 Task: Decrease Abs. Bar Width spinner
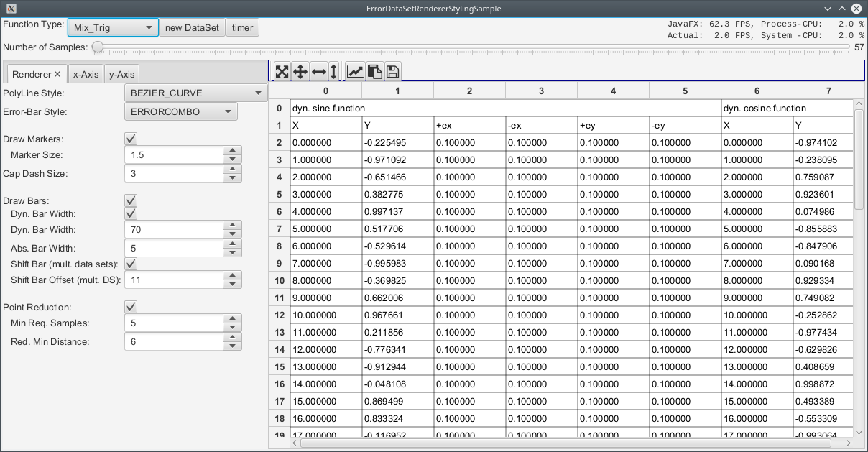pos(231,252)
